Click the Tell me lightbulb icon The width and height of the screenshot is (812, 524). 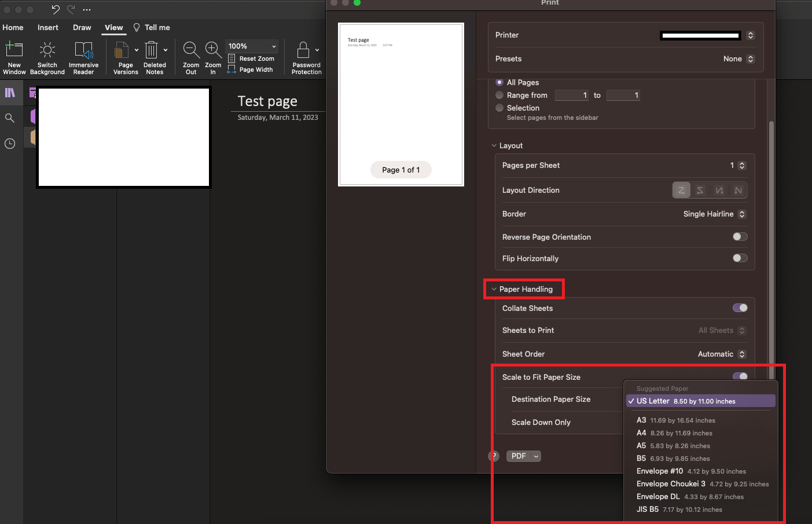[x=137, y=27]
